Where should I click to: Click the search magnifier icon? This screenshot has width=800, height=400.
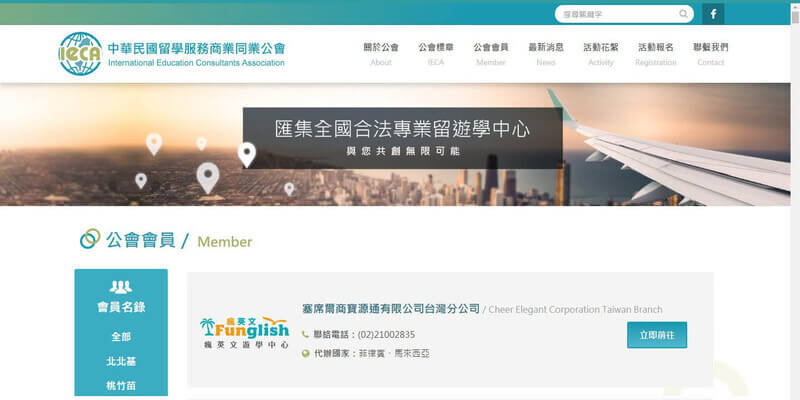click(683, 14)
